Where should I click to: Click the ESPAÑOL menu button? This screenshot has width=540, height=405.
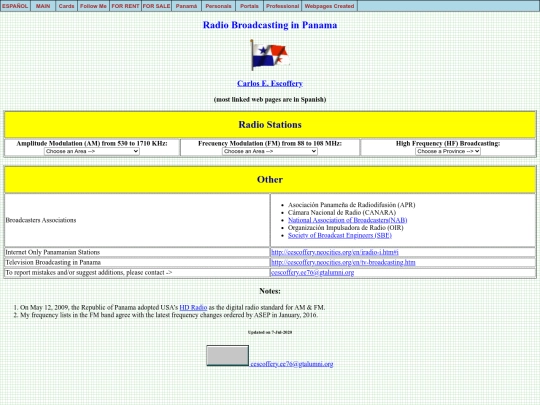click(15, 6)
